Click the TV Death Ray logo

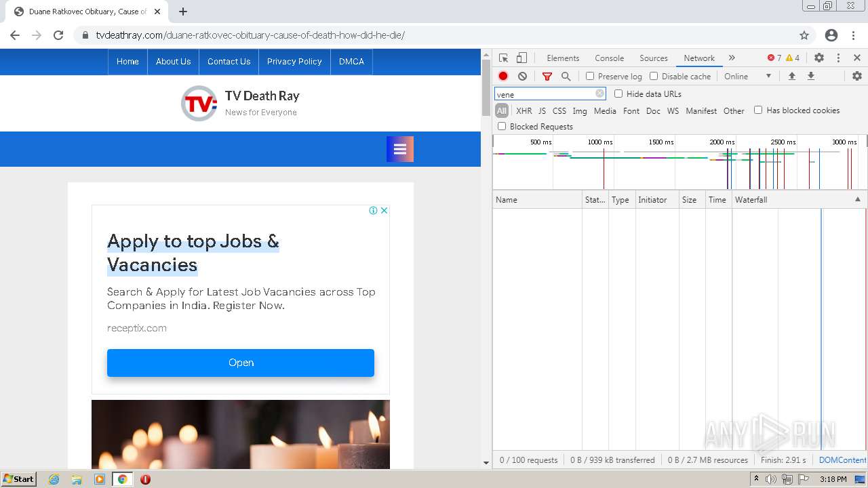click(199, 103)
